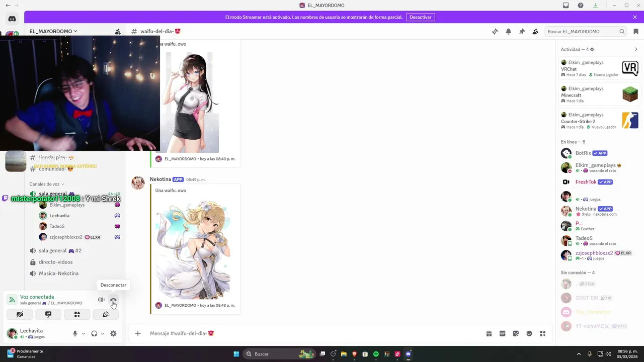Open VRChat activity card

point(599,68)
